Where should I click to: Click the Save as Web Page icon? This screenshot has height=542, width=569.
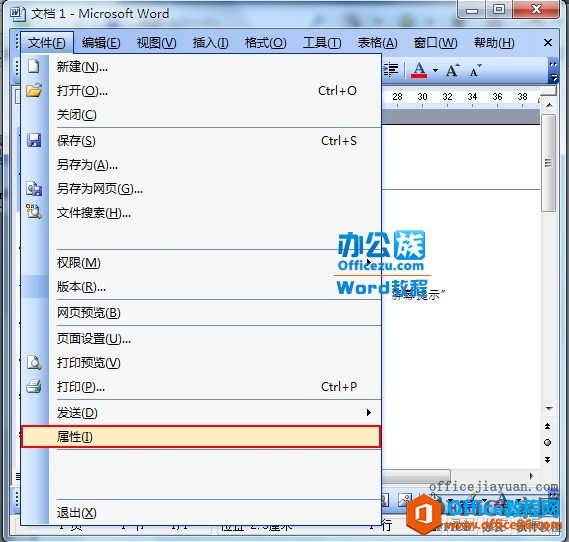tap(34, 189)
